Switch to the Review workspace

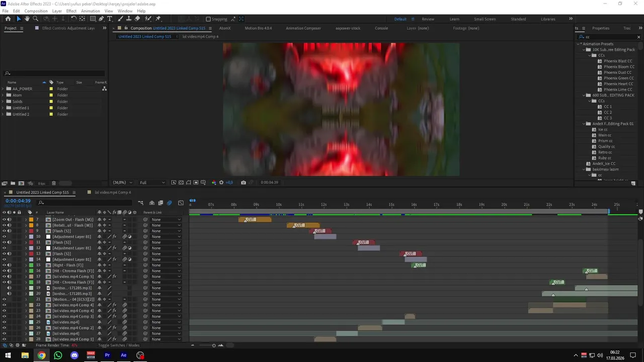coord(428,19)
